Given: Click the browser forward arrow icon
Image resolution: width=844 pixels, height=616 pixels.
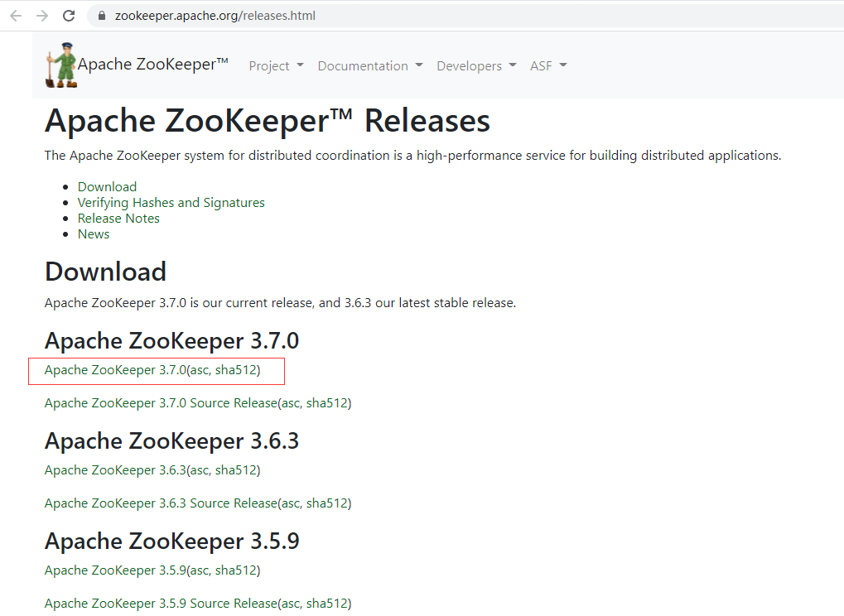Looking at the screenshot, I should 42,16.
